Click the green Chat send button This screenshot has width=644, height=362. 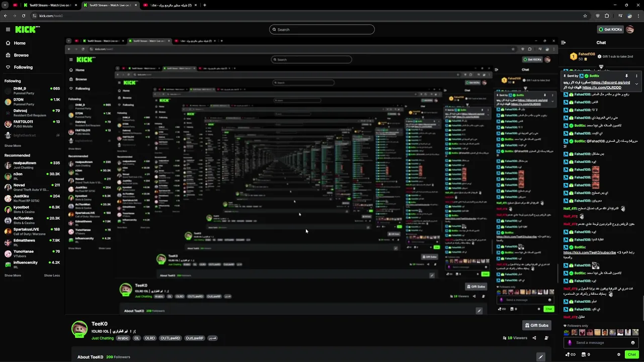click(x=632, y=354)
